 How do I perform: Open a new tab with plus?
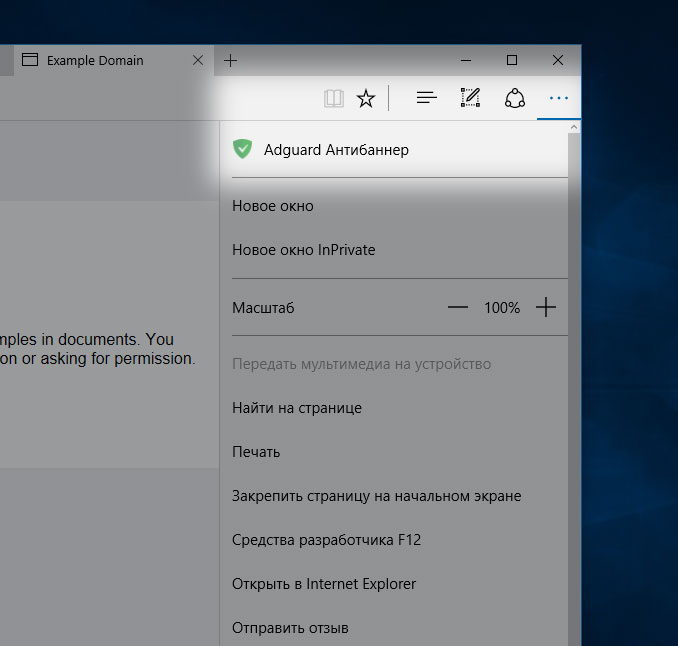230,61
